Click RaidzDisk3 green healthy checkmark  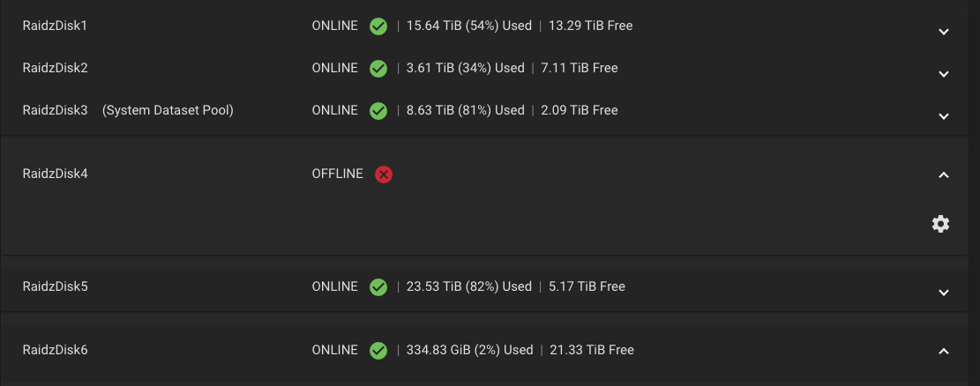click(378, 110)
